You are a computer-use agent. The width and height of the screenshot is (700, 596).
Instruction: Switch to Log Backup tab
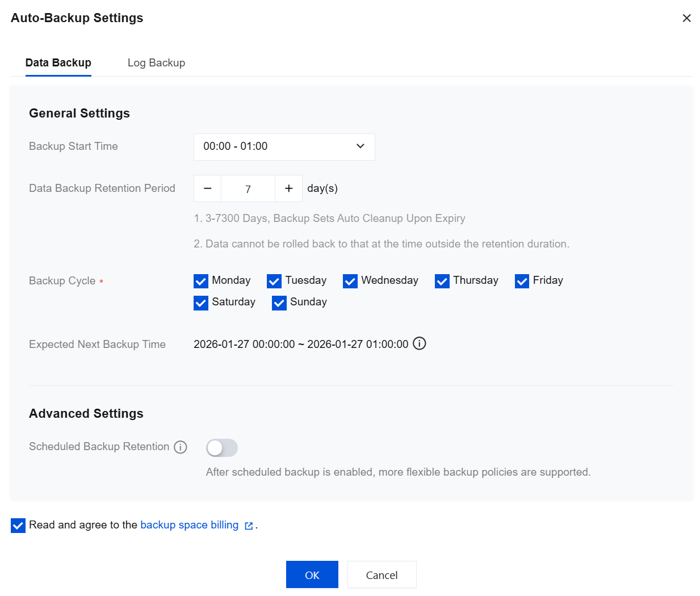tap(156, 63)
